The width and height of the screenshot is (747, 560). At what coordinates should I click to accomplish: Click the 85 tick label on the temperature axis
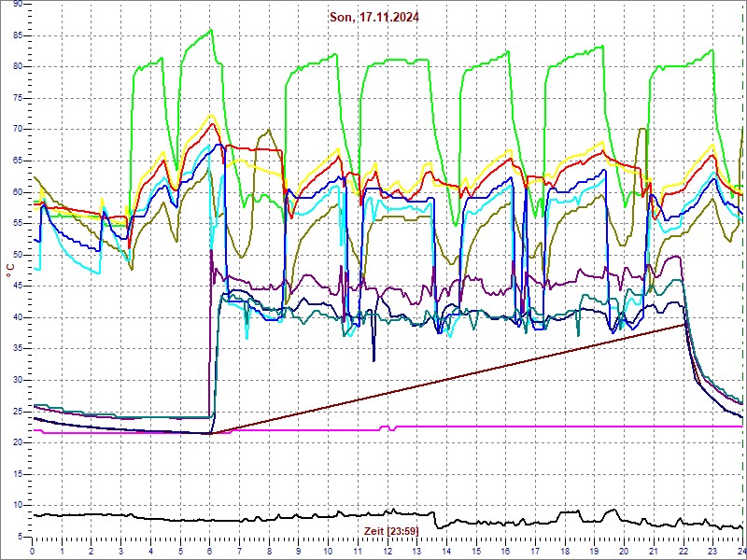tap(18, 35)
